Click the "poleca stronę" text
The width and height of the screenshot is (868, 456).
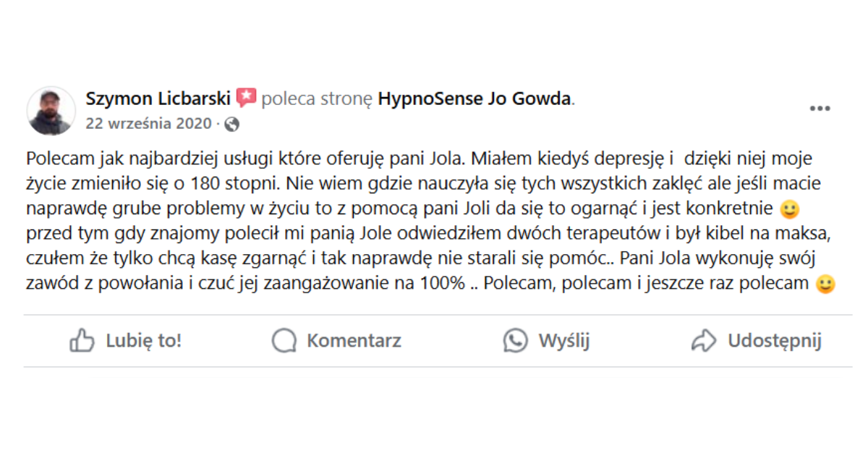pos(317,98)
